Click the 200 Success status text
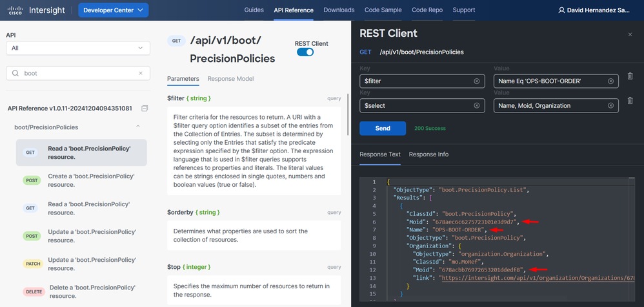The width and height of the screenshot is (644, 307). click(x=430, y=129)
